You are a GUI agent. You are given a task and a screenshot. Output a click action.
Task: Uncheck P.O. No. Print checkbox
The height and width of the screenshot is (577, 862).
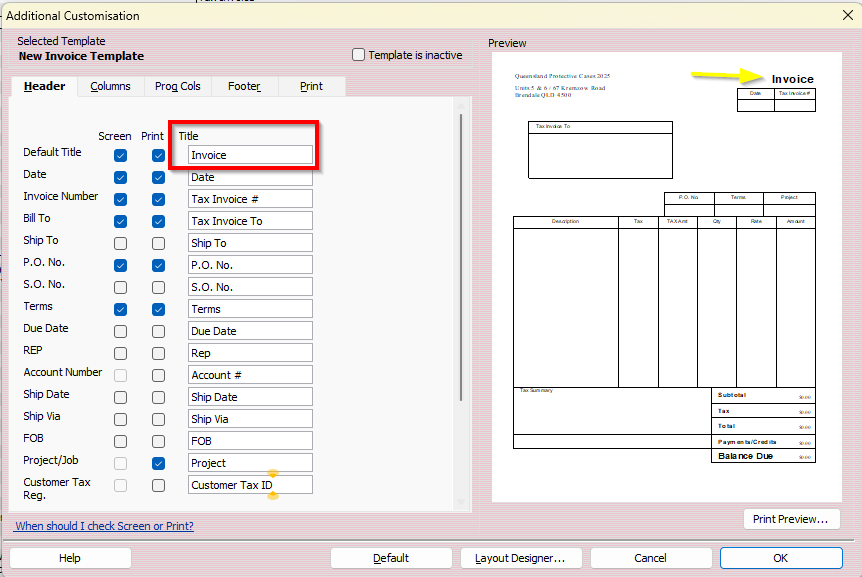tap(158, 265)
